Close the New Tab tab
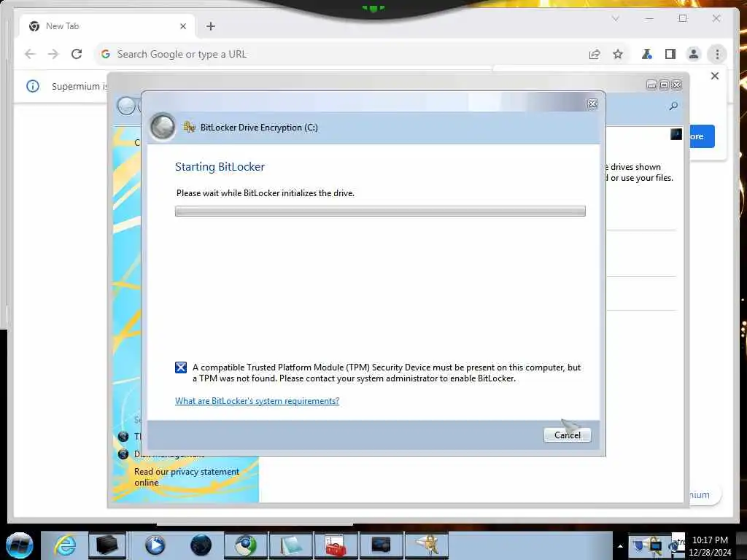The width and height of the screenshot is (747, 560). 183,26
